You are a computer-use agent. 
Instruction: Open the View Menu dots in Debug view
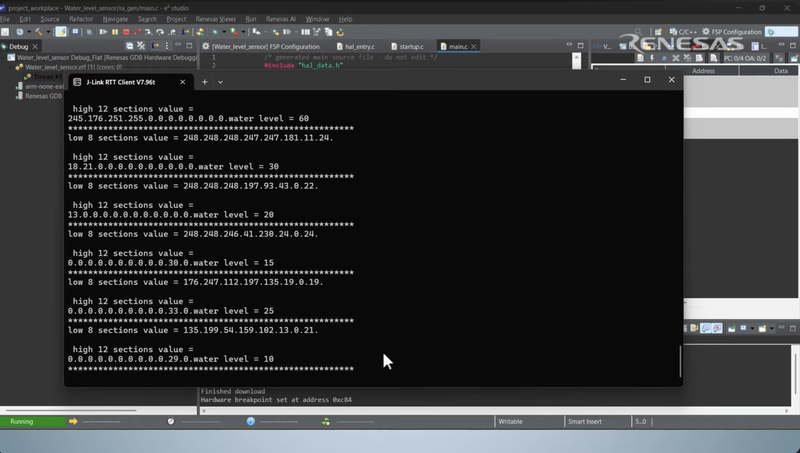coord(167,46)
